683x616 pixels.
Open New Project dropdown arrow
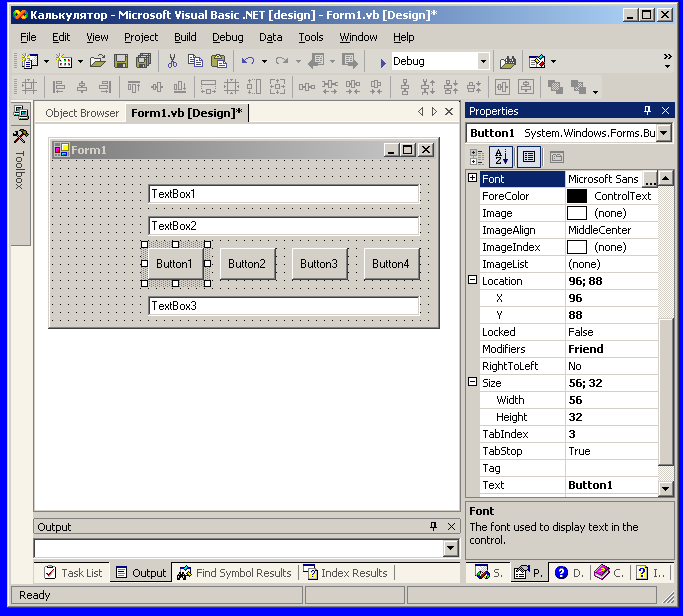click(47, 62)
